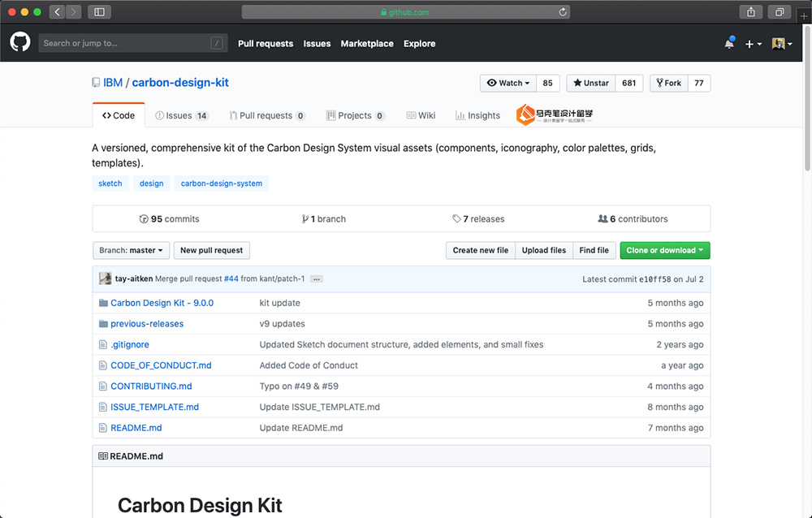Expand the commit message ellipsis
812x518 pixels.
point(317,279)
